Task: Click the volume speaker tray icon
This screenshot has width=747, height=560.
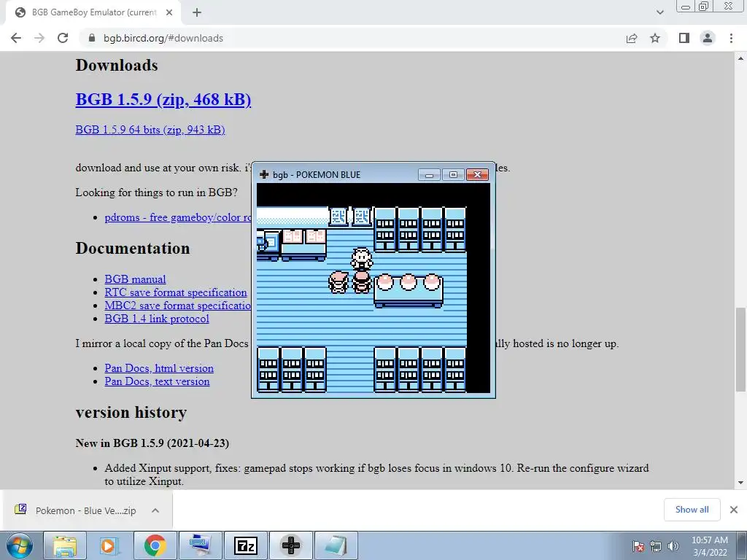Action: click(x=673, y=546)
